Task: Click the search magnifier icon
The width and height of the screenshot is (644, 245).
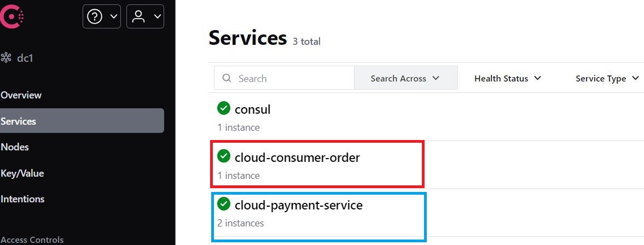Action: click(227, 78)
